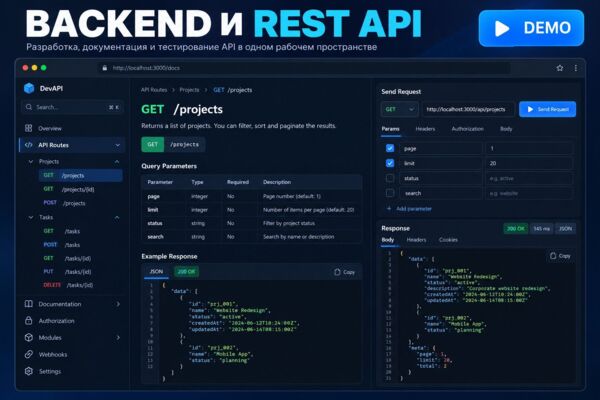Click the bookmark star icon in address bar
The width and height of the screenshot is (600, 400).
560,68
